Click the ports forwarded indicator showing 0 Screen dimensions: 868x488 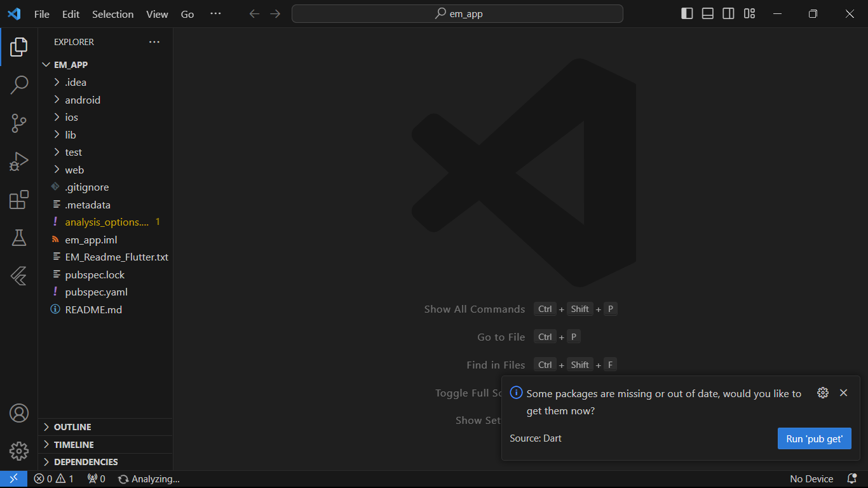coord(97,479)
